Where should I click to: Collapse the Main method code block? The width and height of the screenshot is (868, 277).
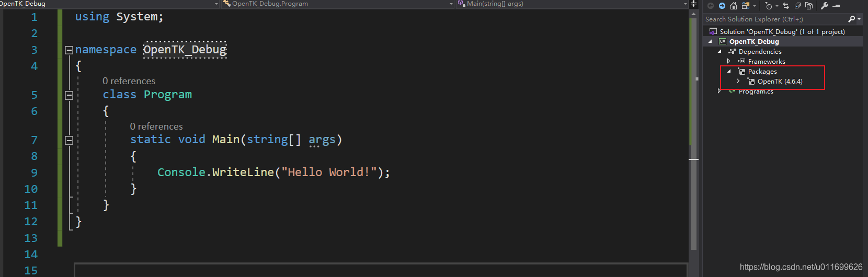68,140
